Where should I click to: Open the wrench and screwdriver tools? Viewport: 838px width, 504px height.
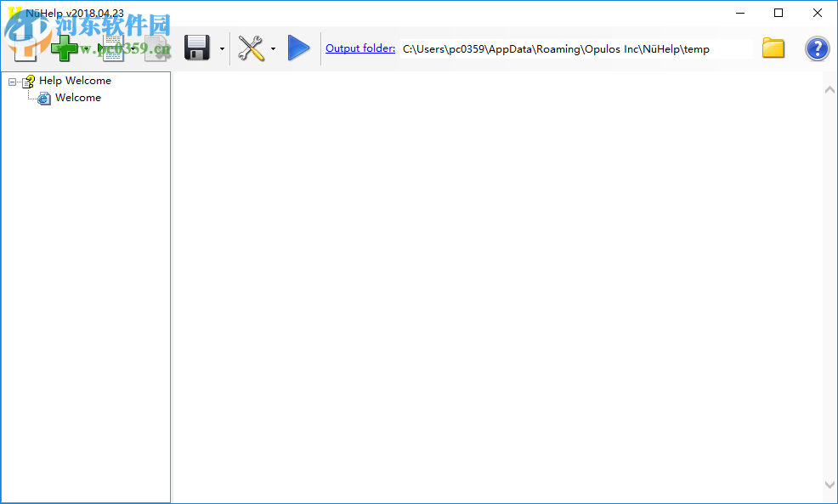click(252, 48)
